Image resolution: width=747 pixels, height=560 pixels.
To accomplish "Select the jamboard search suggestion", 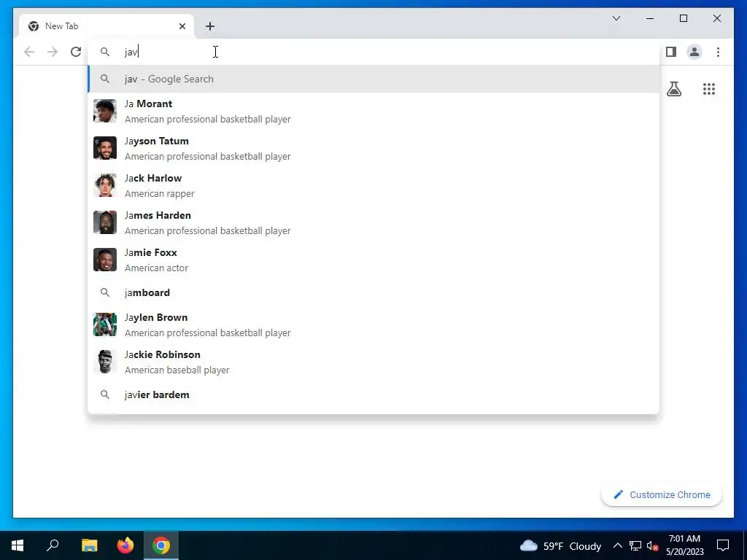I will [373, 292].
